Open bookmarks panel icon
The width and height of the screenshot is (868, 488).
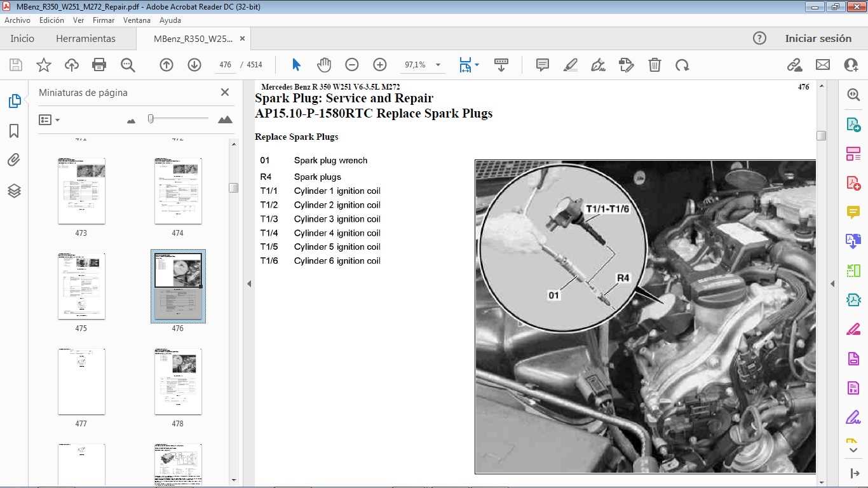coord(14,131)
